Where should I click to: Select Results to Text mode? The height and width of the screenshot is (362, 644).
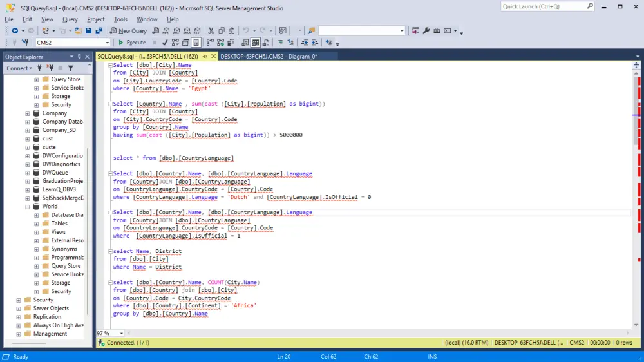245,43
